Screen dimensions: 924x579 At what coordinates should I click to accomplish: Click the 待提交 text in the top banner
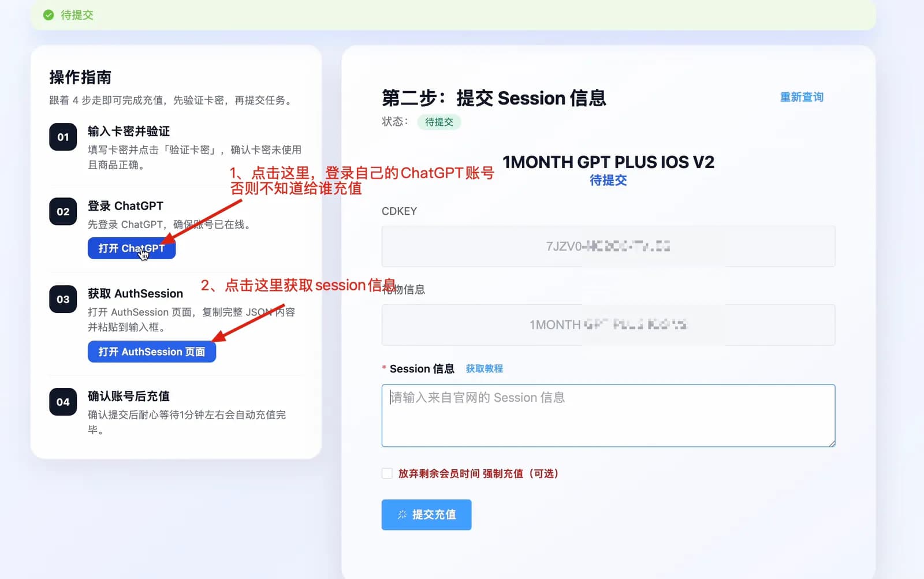(x=77, y=15)
